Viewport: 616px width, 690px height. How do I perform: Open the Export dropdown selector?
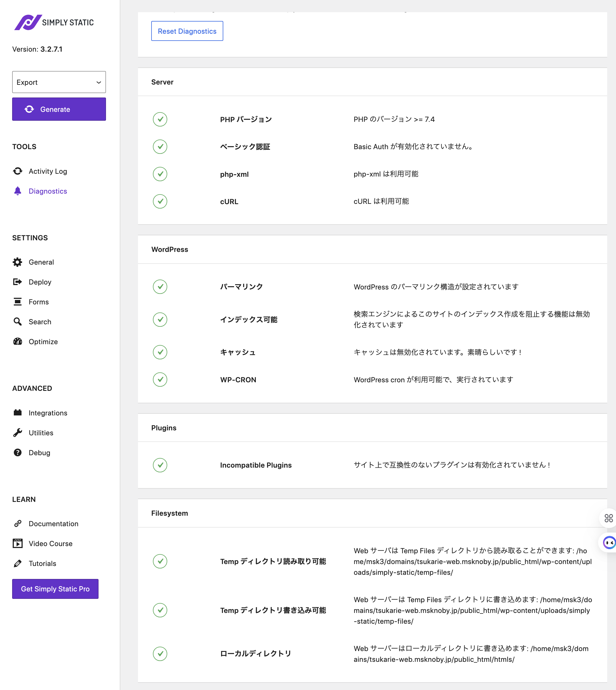(59, 82)
